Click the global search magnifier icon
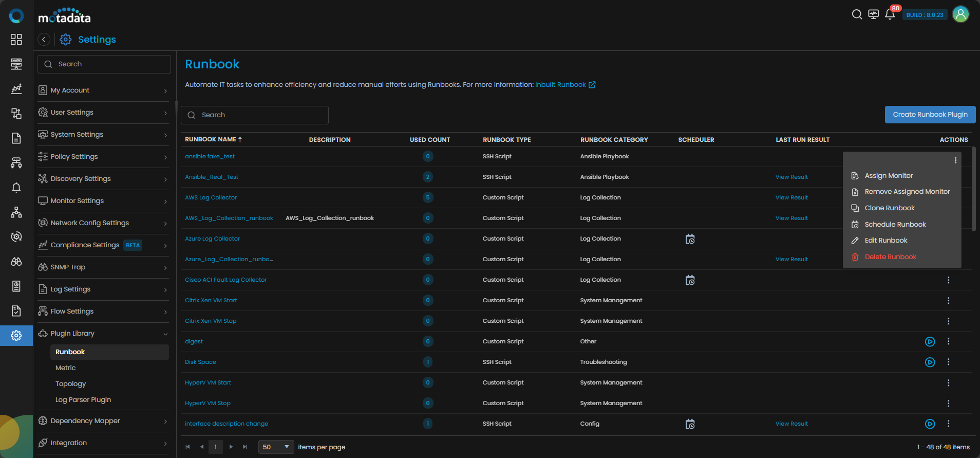 (x=857, y=14)
